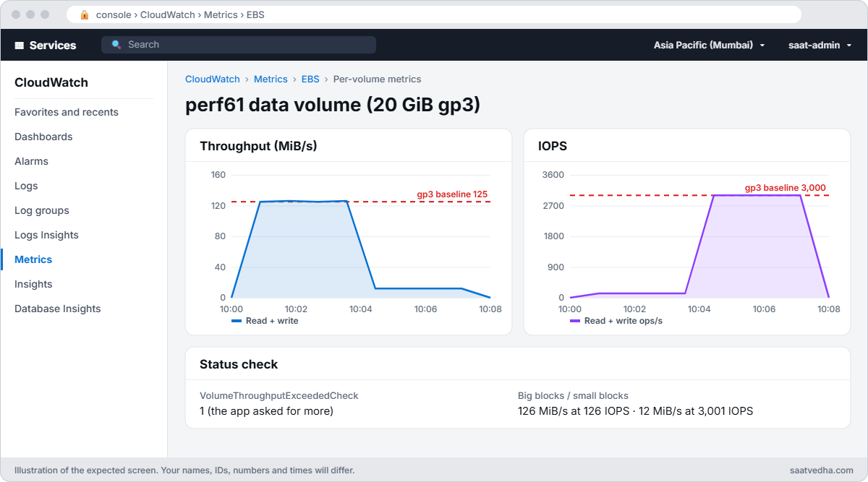The width and height of the screenshot is (868, 482).
Task: Click the 3600 y-axis label on IOPS chart
Action: (x=553, y=175)
